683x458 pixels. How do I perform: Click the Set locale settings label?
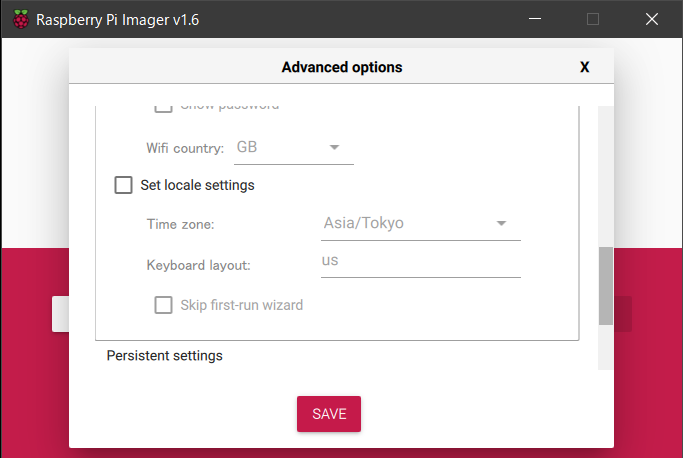click(197, 185)
